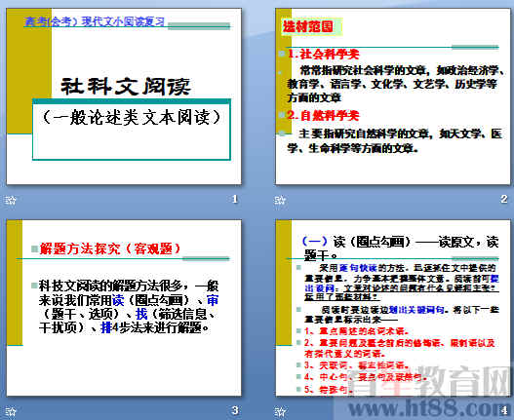The image size is (514, 420).
Task: Click the slide number 3 label
Action: [x=235, y=410]
